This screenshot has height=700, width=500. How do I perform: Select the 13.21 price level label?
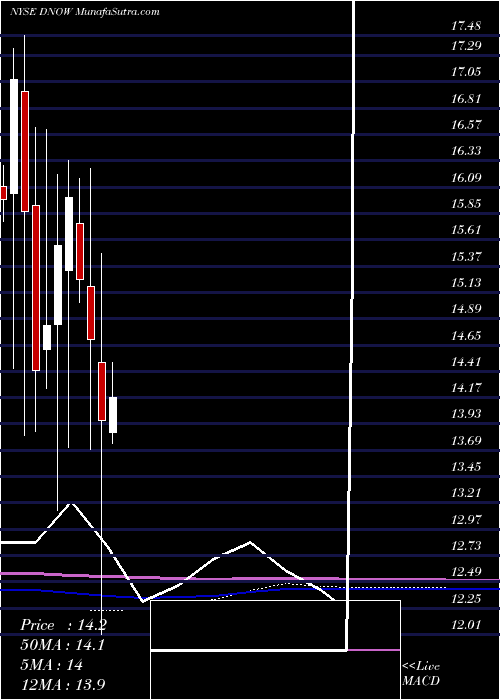[x=466, y=493]
